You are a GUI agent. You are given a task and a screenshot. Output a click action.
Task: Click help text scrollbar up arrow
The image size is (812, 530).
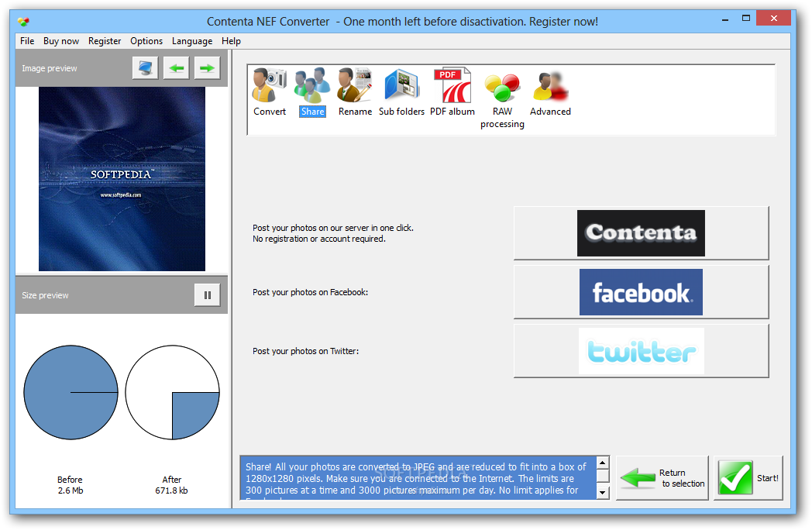[602, 463]
